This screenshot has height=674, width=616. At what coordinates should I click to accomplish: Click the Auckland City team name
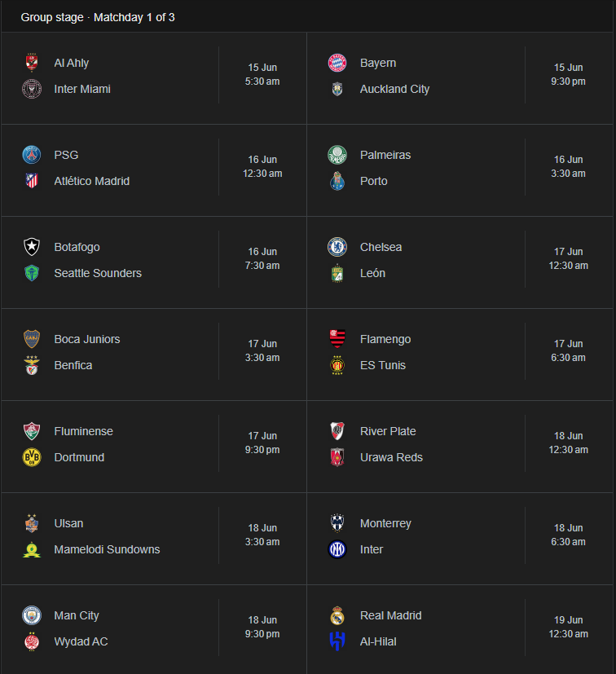tap(394, 89)
